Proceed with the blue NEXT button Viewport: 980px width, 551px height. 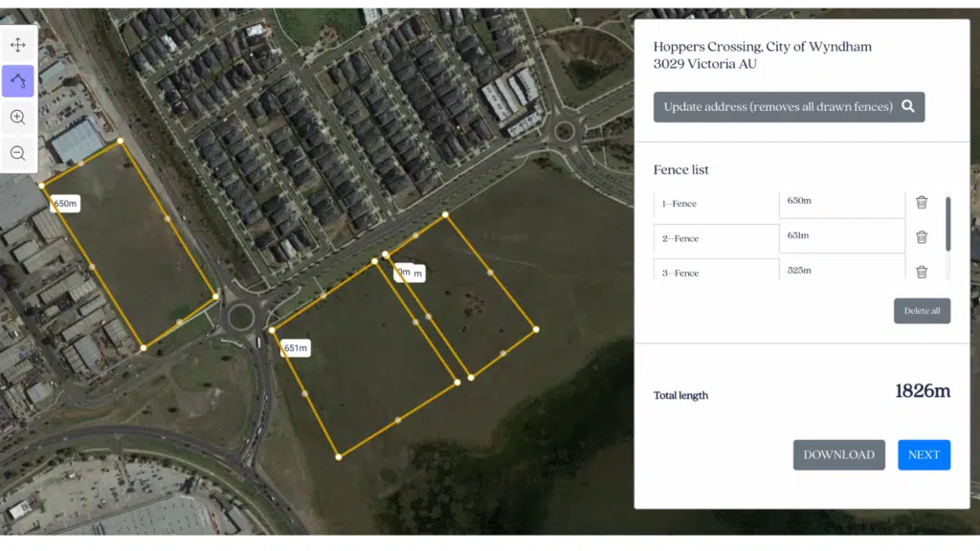(x=924, y=455)
